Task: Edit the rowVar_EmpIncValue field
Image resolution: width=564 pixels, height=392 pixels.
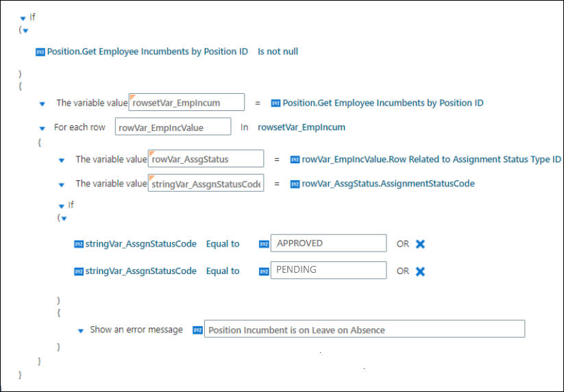Action: [x=173, y=127]
